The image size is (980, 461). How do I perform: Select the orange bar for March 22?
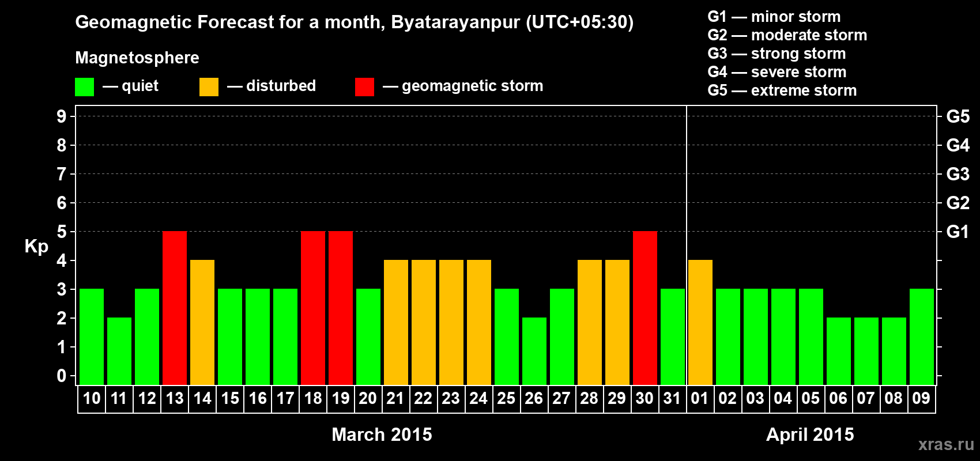click(424, 322)
